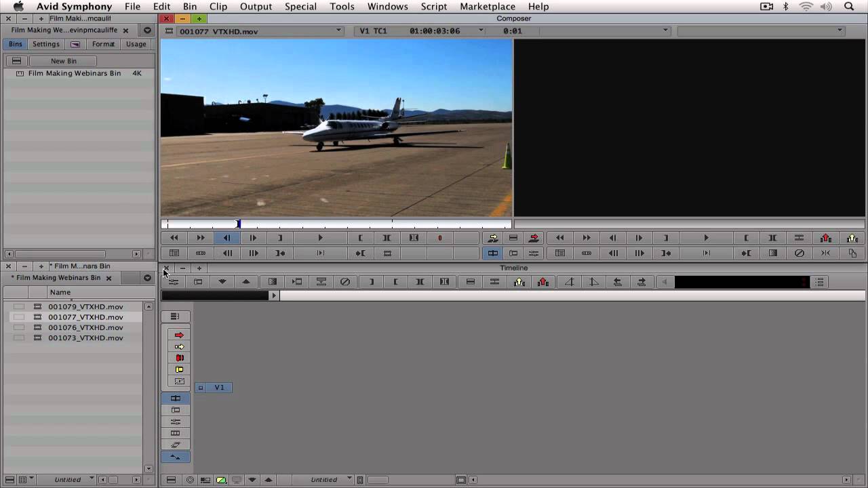Open the project window fast menu arrow
This screenshot has width=868, height=488.
click(147, 30)
